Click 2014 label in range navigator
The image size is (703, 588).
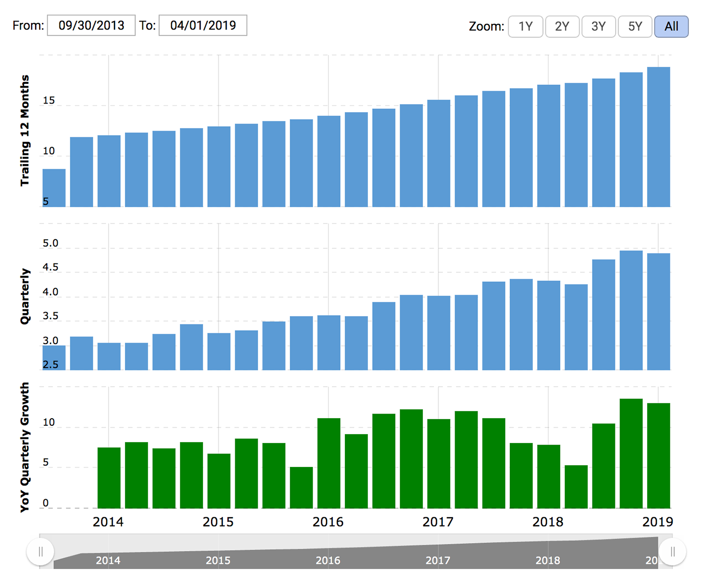click(x=108, y=560)
